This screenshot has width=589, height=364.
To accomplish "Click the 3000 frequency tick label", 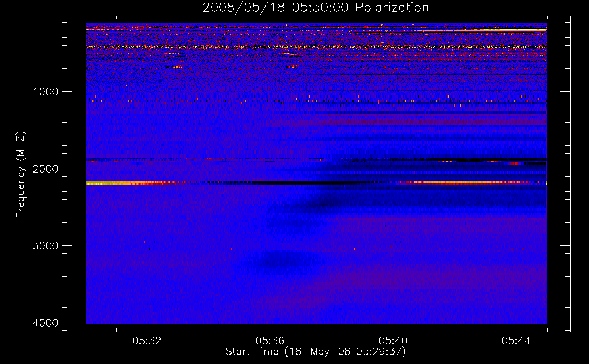I will 46,246.
